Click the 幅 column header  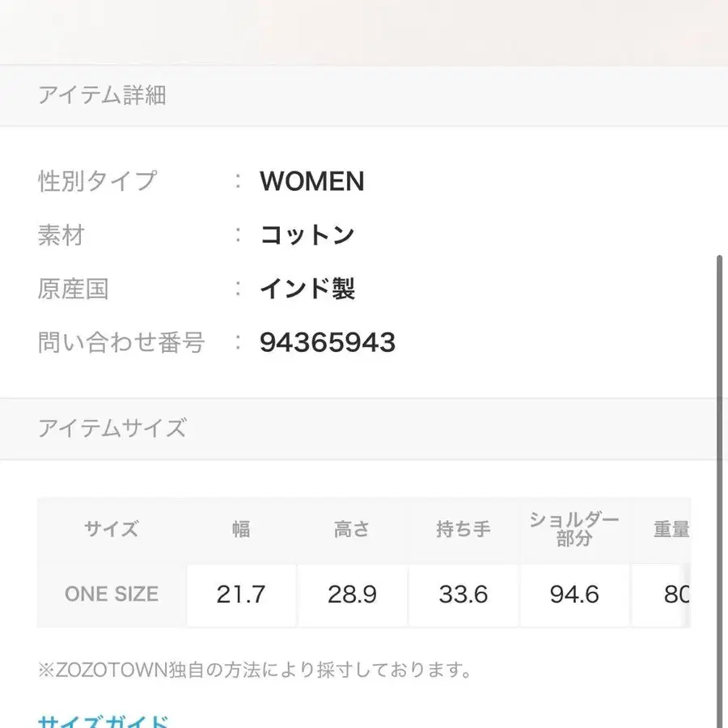click(x=240, y=528)
